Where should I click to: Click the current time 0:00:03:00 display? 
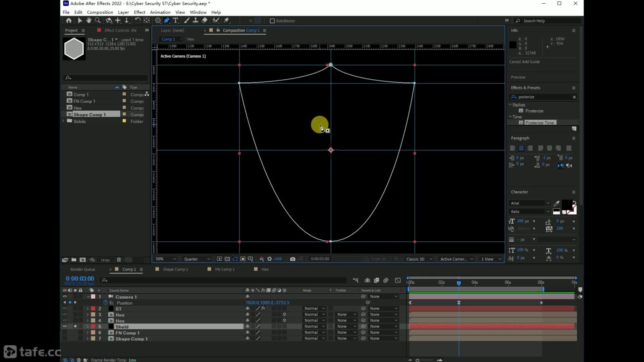(x=80, y=279)
